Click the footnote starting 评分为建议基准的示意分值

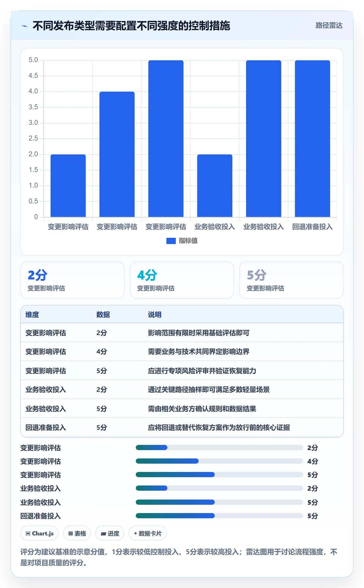click(x=179, y=557)
